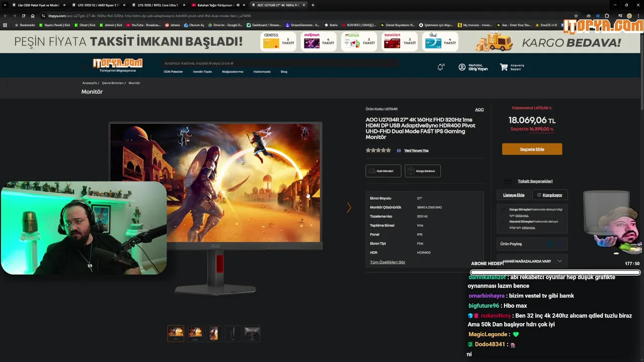Open YouTube Broadcast bookmark
This screenshot has height=362, width=644.
tap(143, 25)
